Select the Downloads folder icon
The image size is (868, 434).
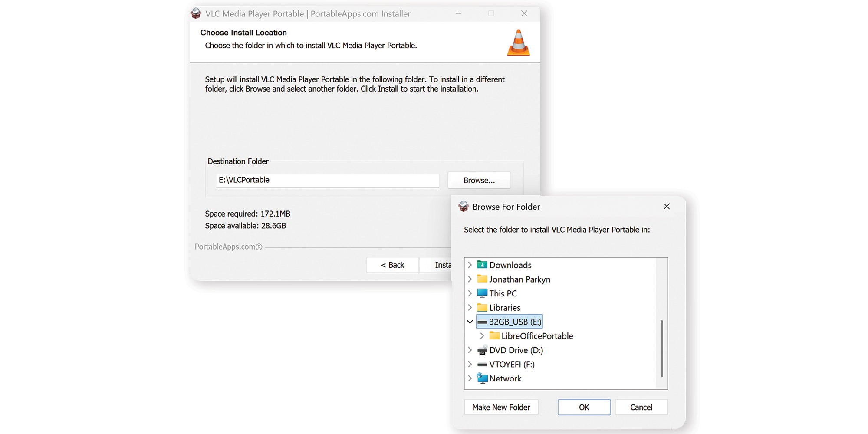[x=482, y=265]
